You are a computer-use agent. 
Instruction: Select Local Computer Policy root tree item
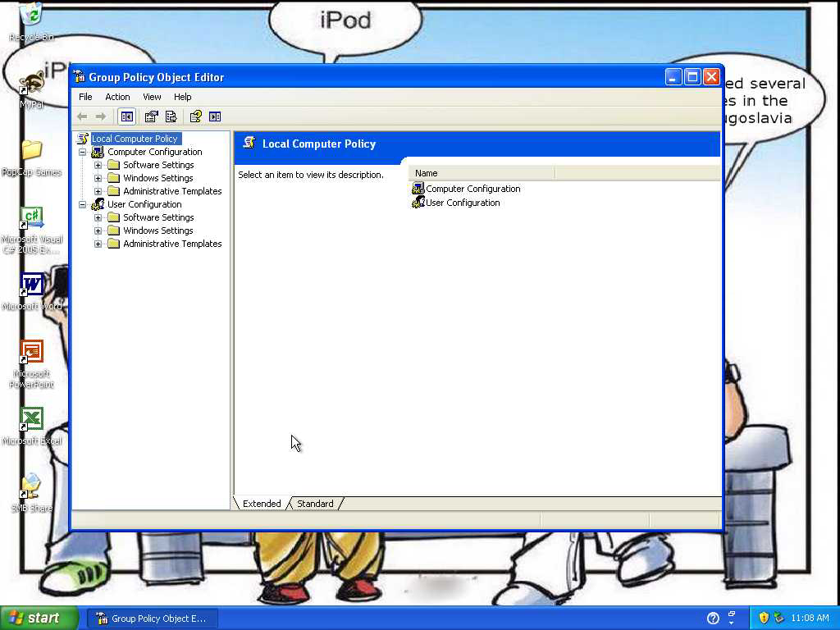pyautogui.click(x=135, y=139)
